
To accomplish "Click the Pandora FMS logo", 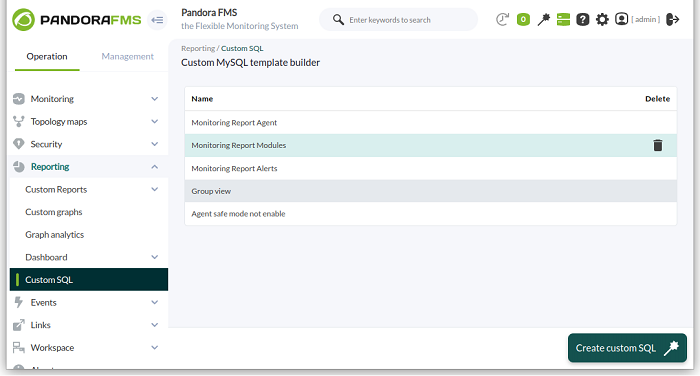I will tap(77, 20).
